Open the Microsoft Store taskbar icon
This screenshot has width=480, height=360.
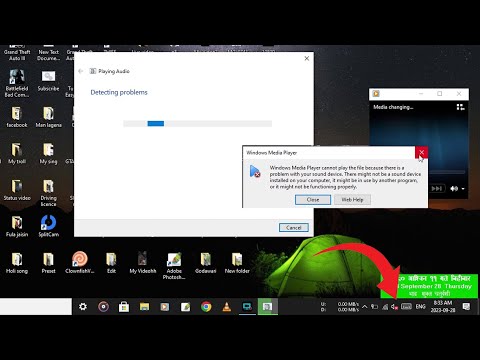tap(124, 307)
